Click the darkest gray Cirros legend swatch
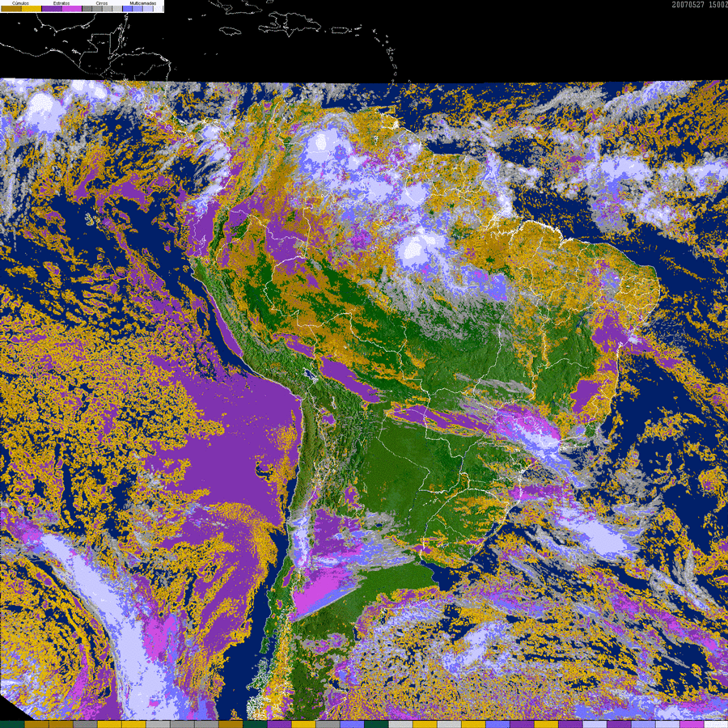Viewport: 728px width, 728px height. (x=87, y=8)
